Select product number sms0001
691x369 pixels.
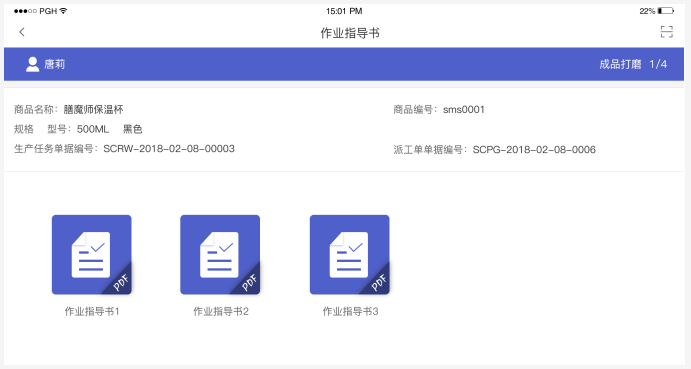coord(464,109)
